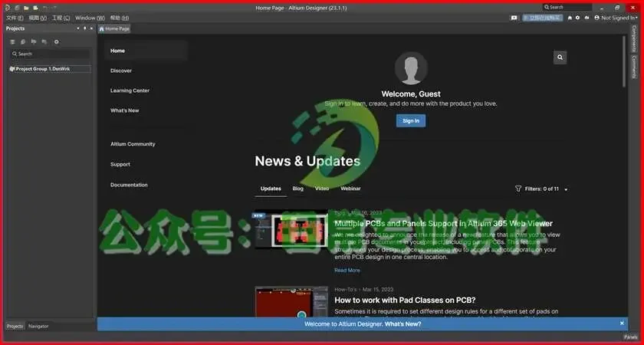Click Read More under Multiple PCBs article

coord(347,270)
